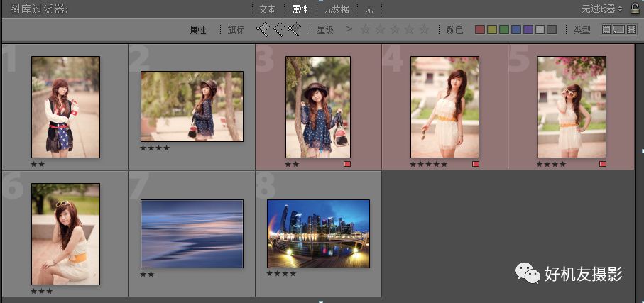The height and width of the screenshot is (303, 644).
Task: Click the 旗标 label
Action: tap(236, 30)
